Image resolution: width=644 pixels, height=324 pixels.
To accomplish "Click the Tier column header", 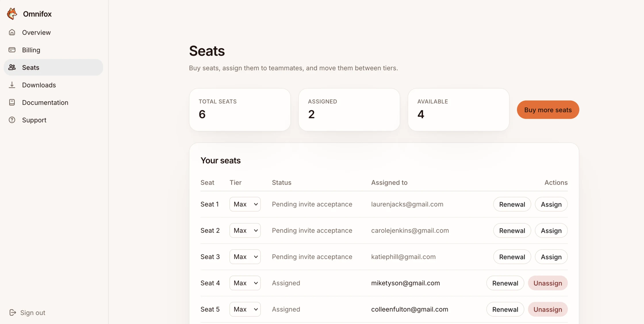I will [235, 182].
